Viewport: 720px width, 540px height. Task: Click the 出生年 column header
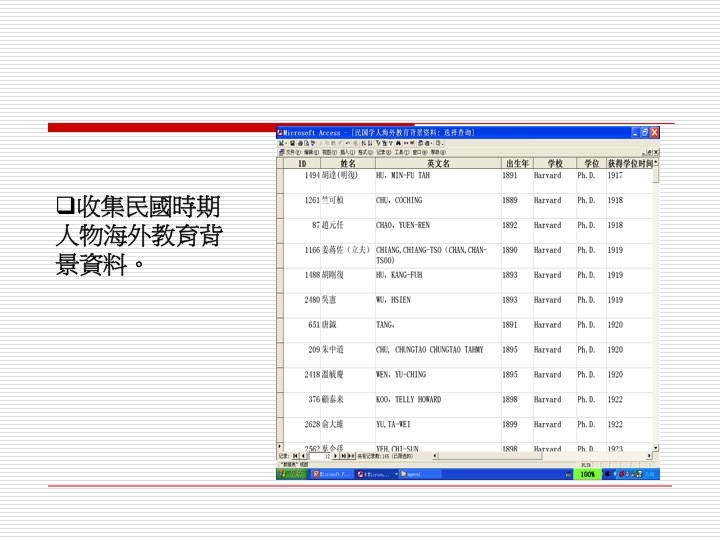(517, 163)
